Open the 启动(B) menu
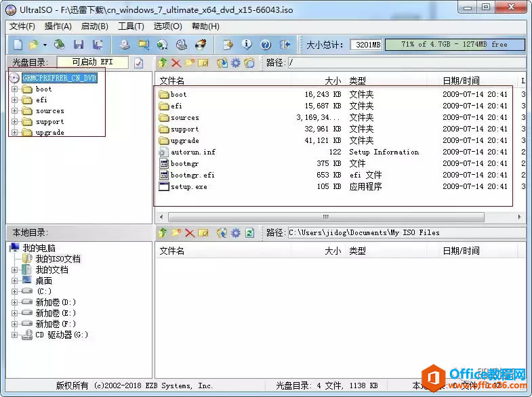This screenshot has height=397, width=532. [x=95, y=26]
